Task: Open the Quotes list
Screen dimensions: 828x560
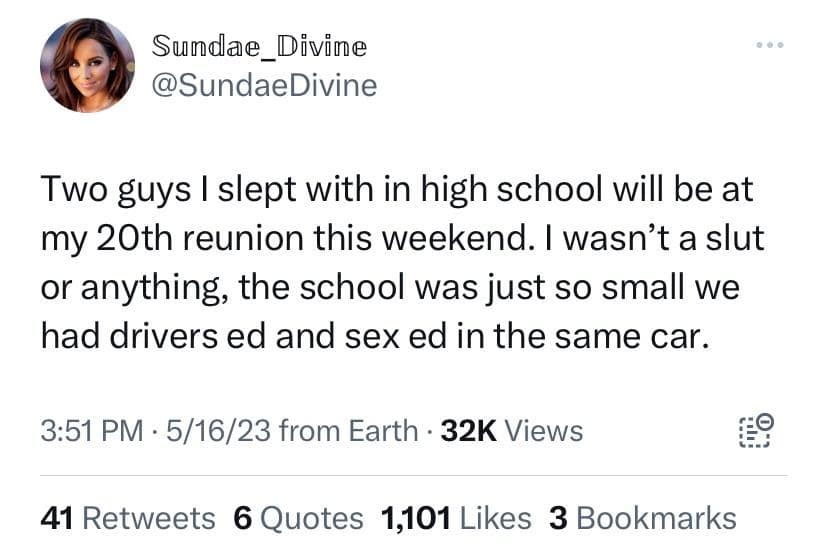Action: click(x=311, y=517)
